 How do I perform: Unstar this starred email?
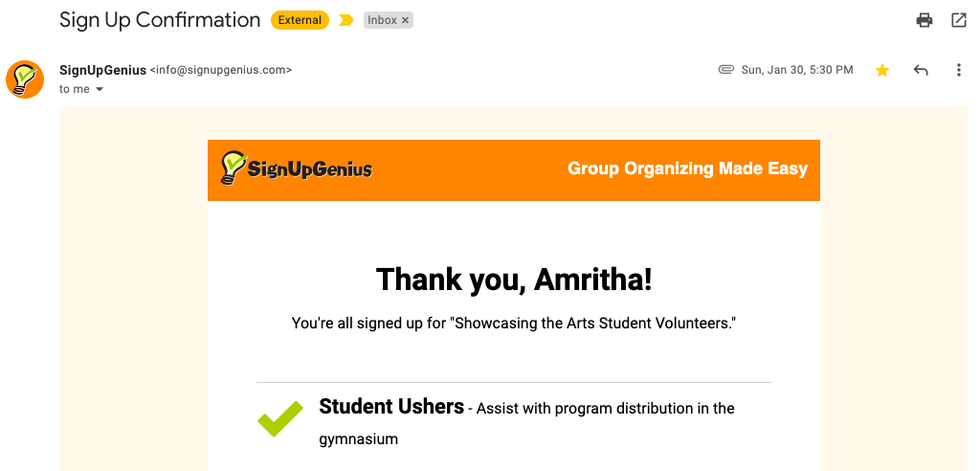pyautogui.click(x=882, y=70)
